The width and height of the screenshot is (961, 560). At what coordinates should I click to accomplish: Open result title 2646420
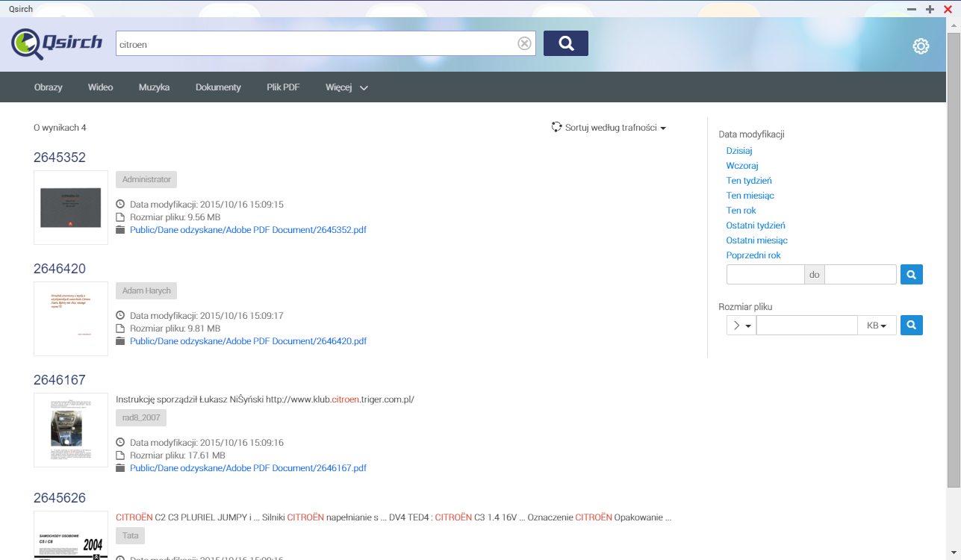pos(60,269)
